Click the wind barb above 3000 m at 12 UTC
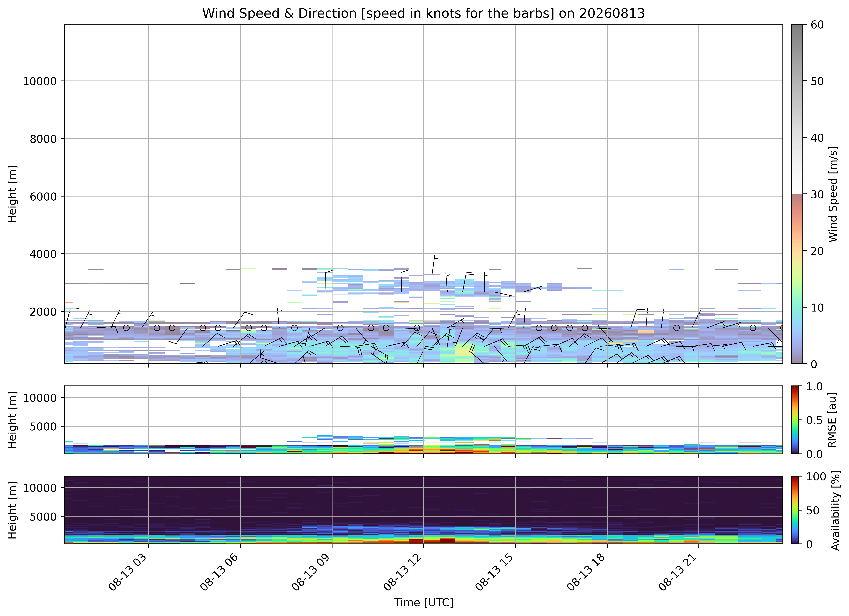This screenshot has height=616, width=849. tap(435, 265)
